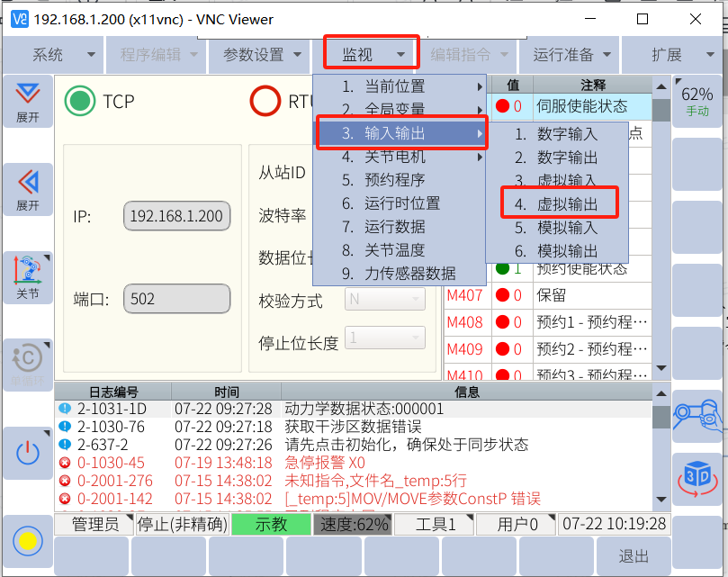Screen dimensions: 728x577
Task: Click the top 展开 expand-down arrow icon
Action: pos(28,102)
